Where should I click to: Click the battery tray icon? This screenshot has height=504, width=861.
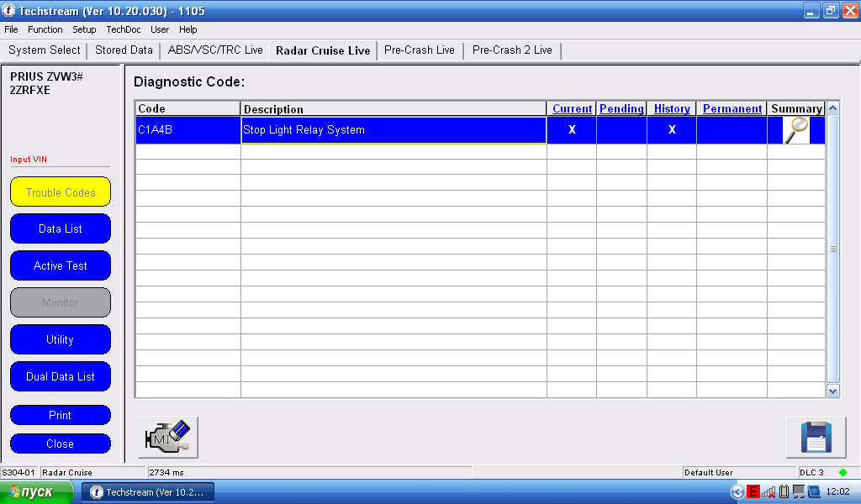click(x=784, y=492)
